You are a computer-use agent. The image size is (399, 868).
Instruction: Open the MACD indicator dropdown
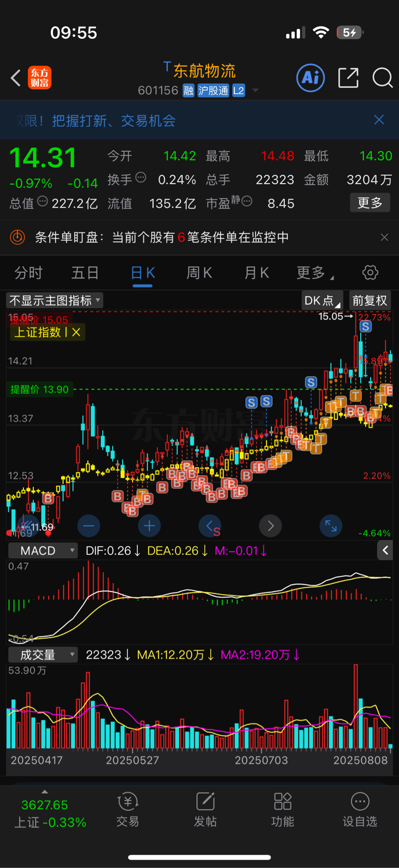pyautogui.click(x=43, y=550)
